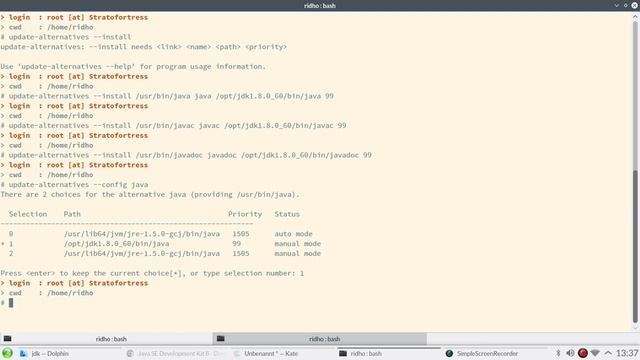640x360 pixels.
Task: Click the terminal scrollbar down arrow
Action: (635, 327)
